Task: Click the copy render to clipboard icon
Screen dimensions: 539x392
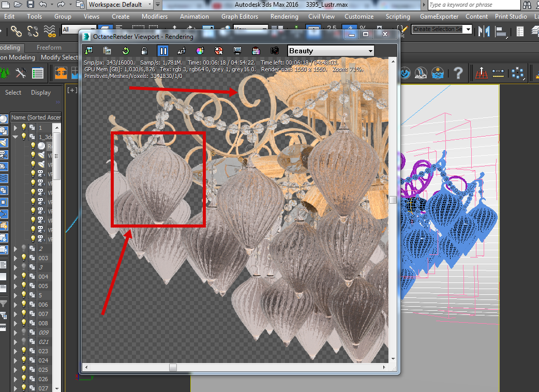Action: point(107,51)
